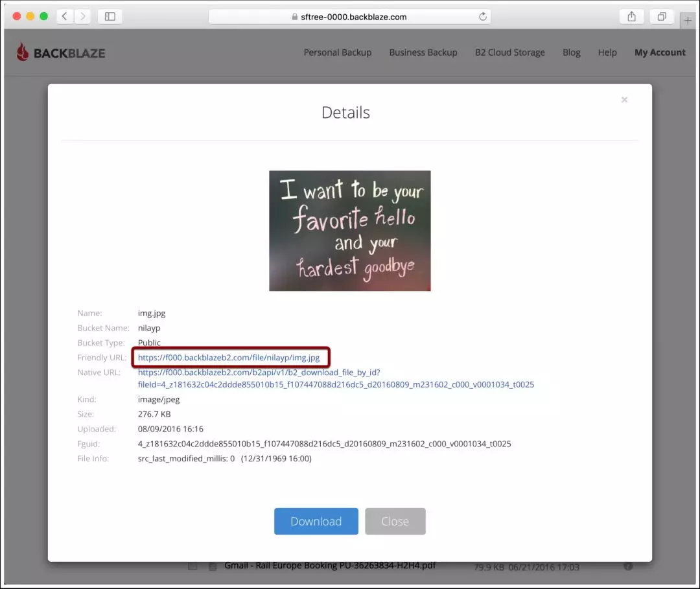This screenshot has width=700, height=589.
Task: Click the Safari forward arrow
Action: 82,16
